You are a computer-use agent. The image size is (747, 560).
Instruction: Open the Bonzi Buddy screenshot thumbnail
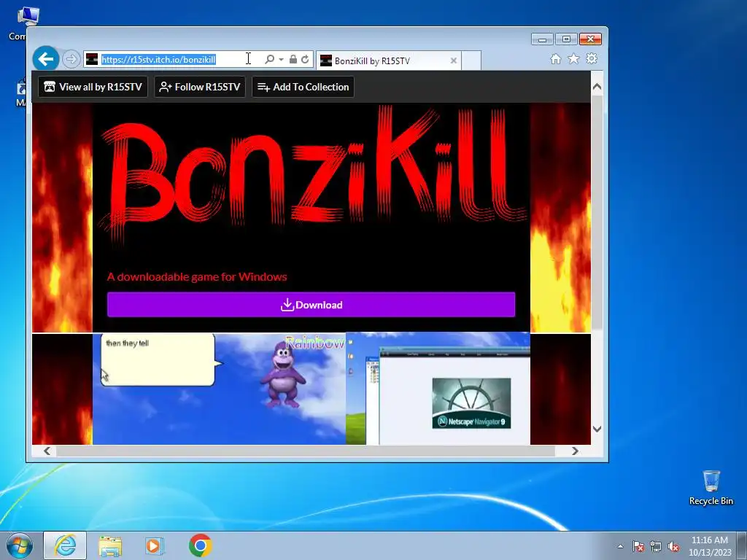[219, 389]
